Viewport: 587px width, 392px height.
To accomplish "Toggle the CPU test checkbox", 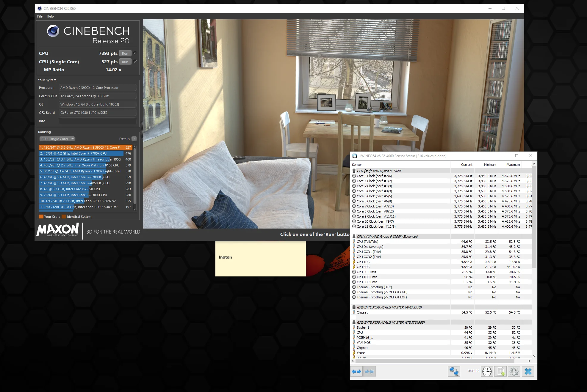I will pos(135,53).
